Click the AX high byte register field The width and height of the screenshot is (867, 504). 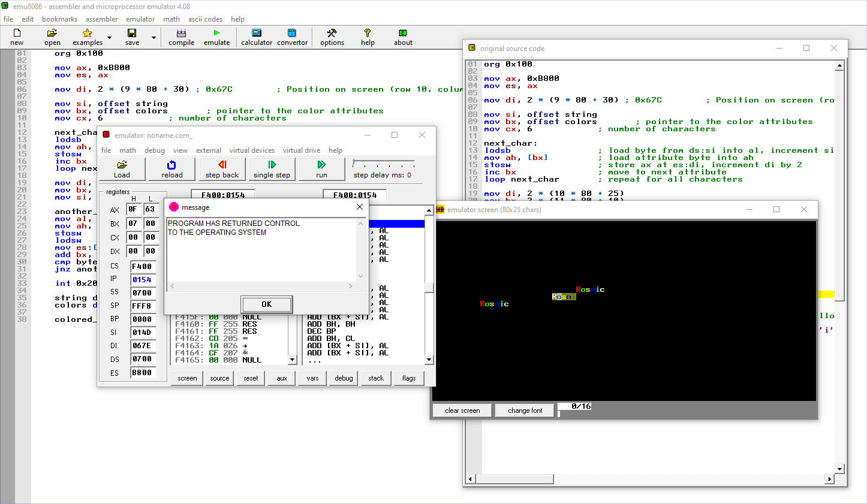coord(133,209)
